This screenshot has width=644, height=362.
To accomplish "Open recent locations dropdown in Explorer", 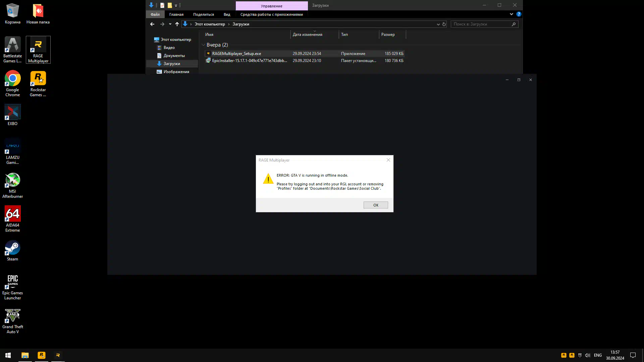I will tap(170, 24).
